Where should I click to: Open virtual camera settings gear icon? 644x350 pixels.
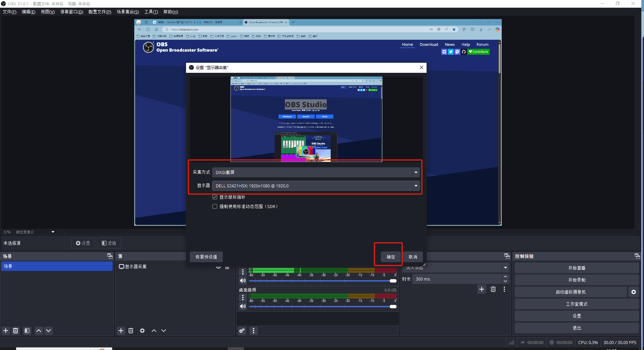[x=634, y=292]
